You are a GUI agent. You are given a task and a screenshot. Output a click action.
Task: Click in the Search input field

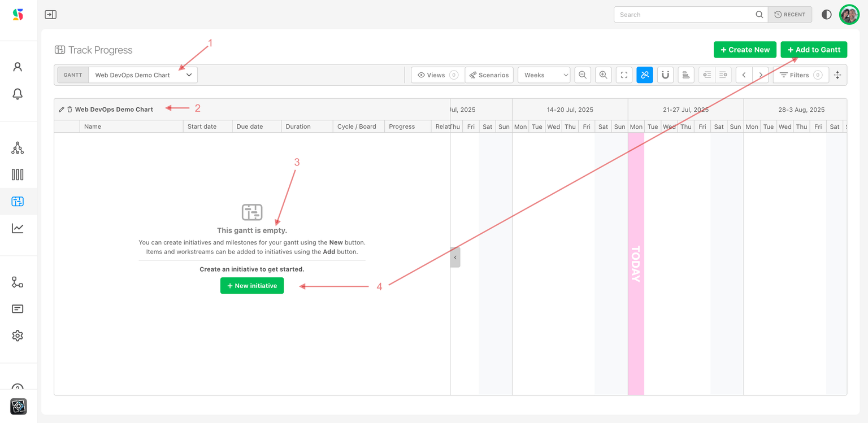pos(684,15)
